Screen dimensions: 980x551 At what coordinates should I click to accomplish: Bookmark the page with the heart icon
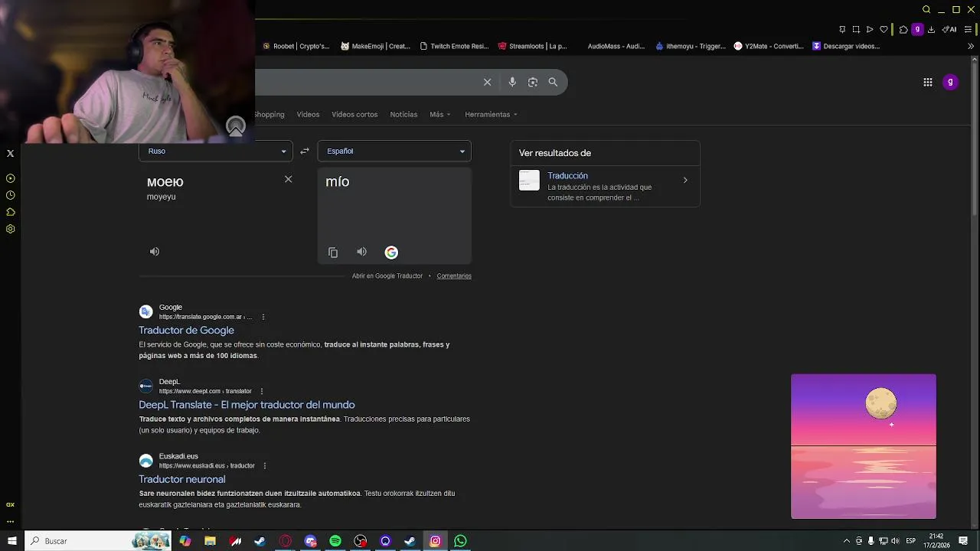coord(884,29)
